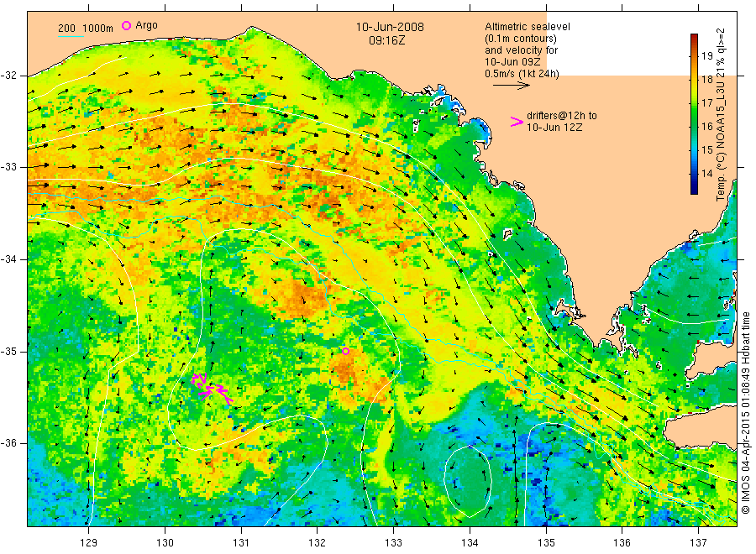Click the IMOS copyright timestamp text

(745, 413)
